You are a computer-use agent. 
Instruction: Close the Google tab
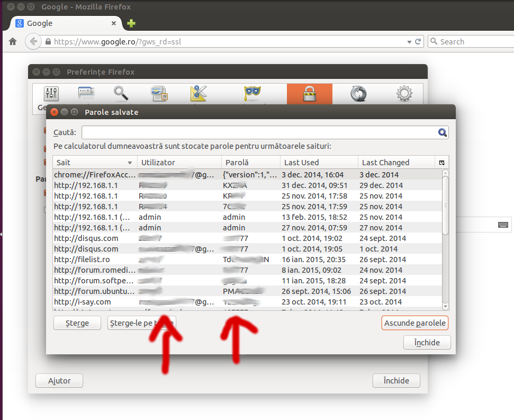[114, 23]
